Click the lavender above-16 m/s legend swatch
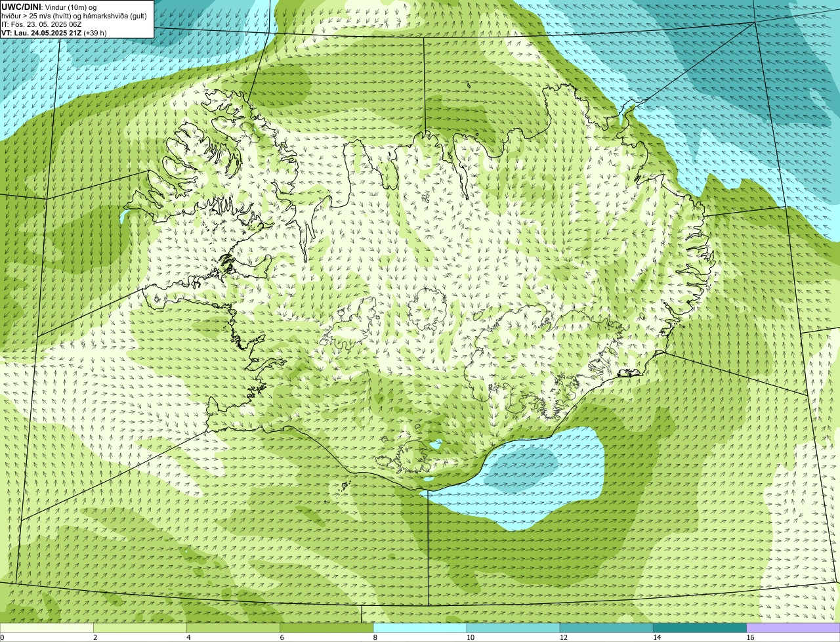Screen dimensions: 840x642 pyautogui.click(x=793, y=628)
